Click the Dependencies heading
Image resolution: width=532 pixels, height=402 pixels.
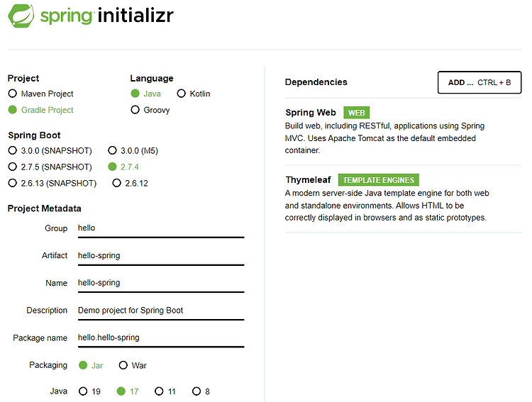coord(316,82)
